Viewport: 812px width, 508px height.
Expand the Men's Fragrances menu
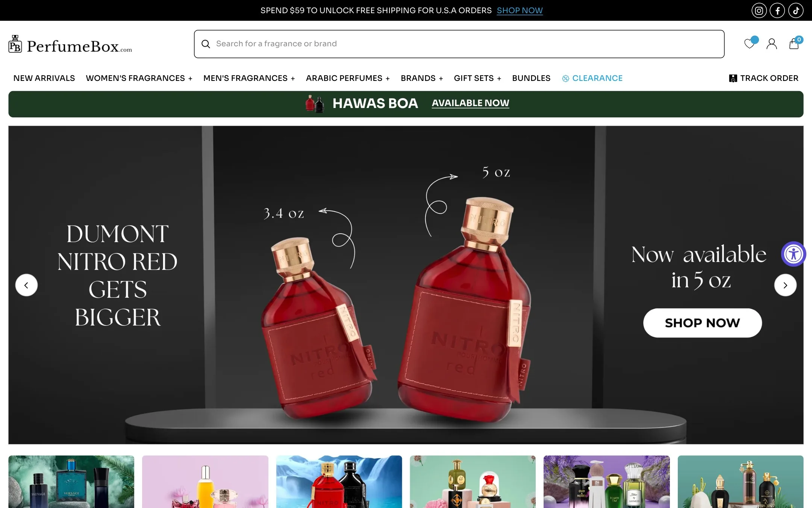click(x=249, y=78)
